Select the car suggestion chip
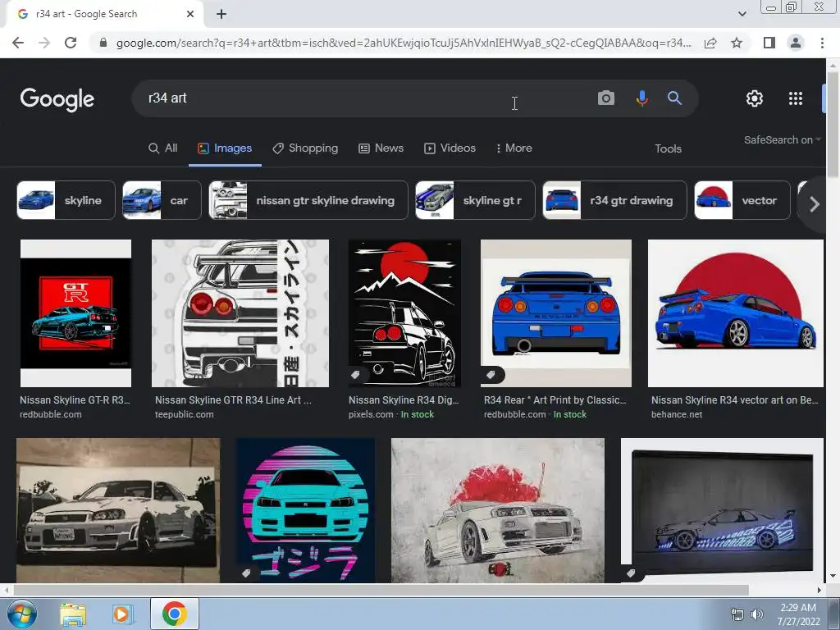The width and height of the screenshot is (840, 630). 162,200
